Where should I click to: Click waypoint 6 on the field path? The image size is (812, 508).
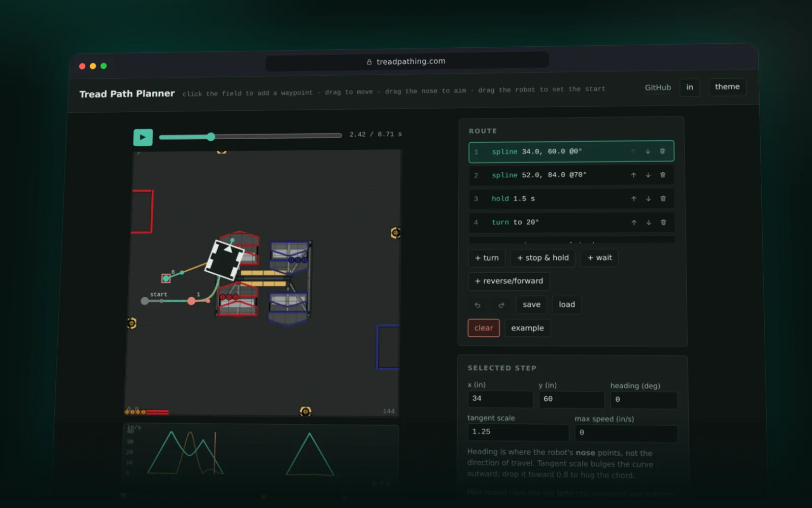(166, 278)
